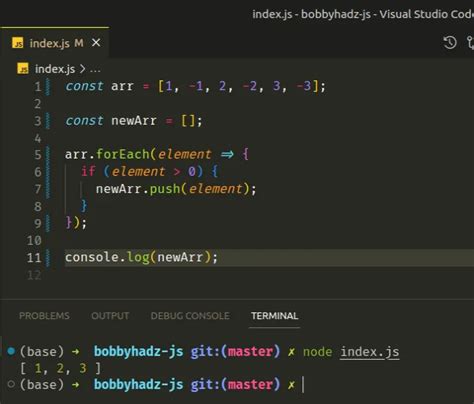Open the underlined index.js link in terminal
Screen dimensions: 474x404
coord(370,352)
